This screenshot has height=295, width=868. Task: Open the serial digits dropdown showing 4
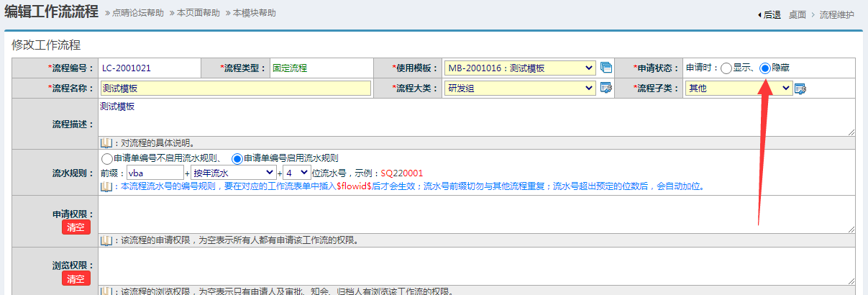(297, 173)
